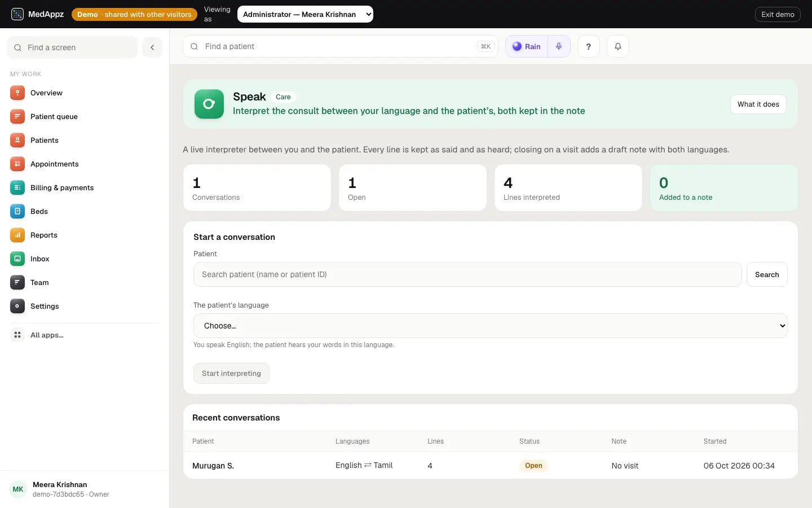Click the No visit note cell

point(625,466)
